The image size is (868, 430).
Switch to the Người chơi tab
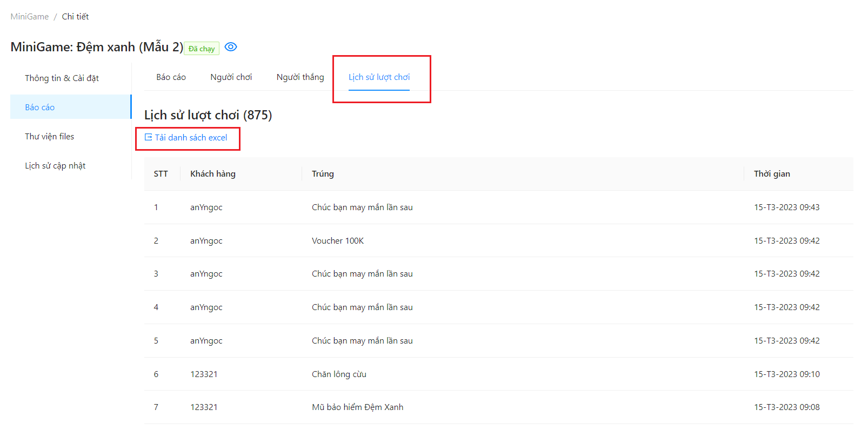[x=231, y=77]
